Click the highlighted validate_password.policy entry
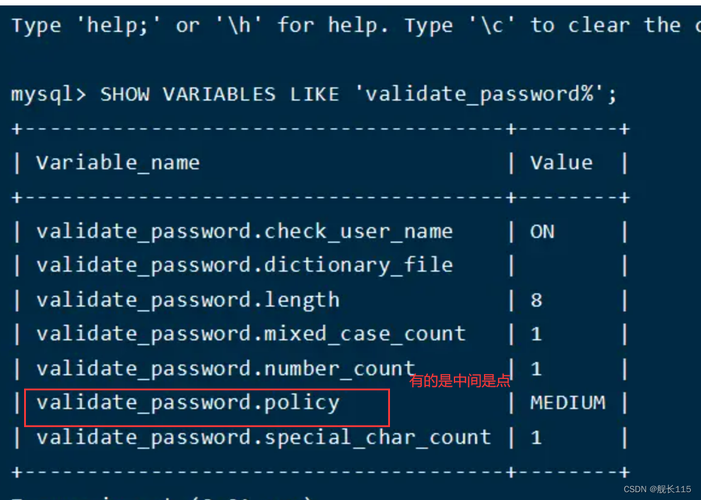This screenshot has height=500, width=701. 188,403
